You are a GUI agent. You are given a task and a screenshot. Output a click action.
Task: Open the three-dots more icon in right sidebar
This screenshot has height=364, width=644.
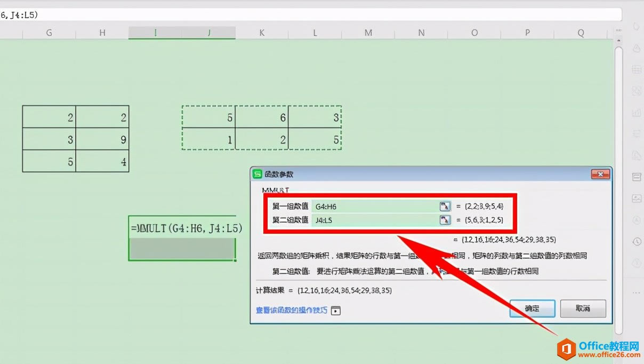pyautogui.click(x=637, y=292)
